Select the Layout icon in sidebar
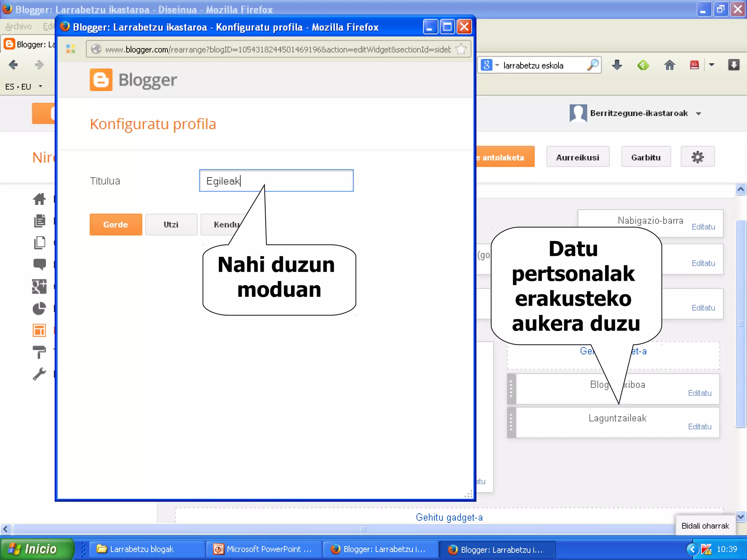 click(x=39, y=330)
